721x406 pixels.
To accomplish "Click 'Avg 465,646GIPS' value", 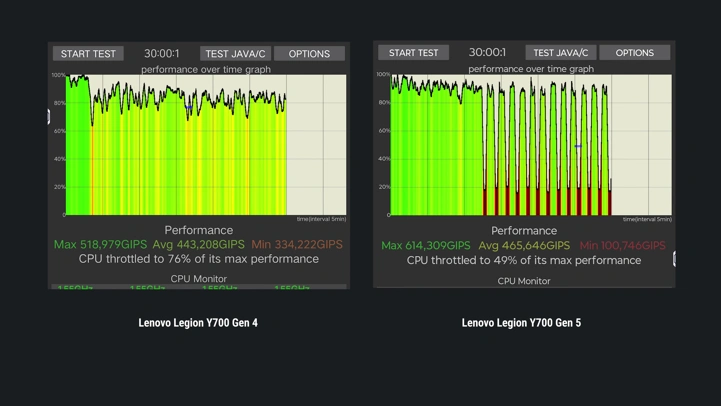I will click(x=524, y=245).
